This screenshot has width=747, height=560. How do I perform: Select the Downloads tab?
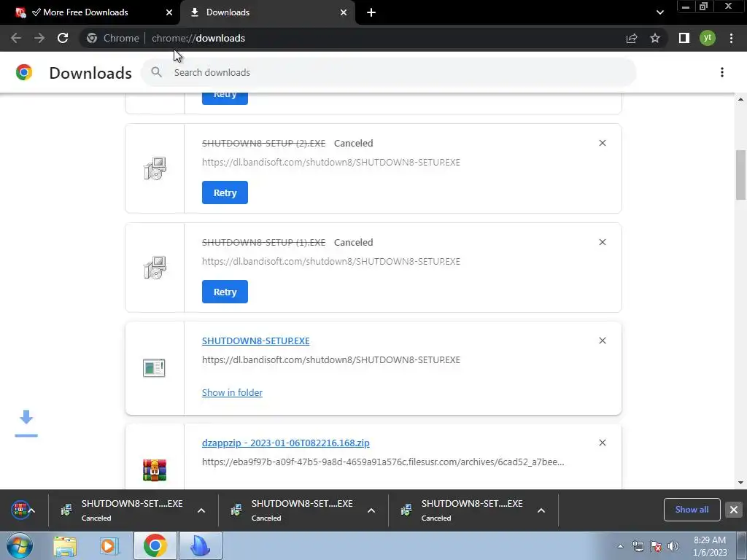click(269, 12)
